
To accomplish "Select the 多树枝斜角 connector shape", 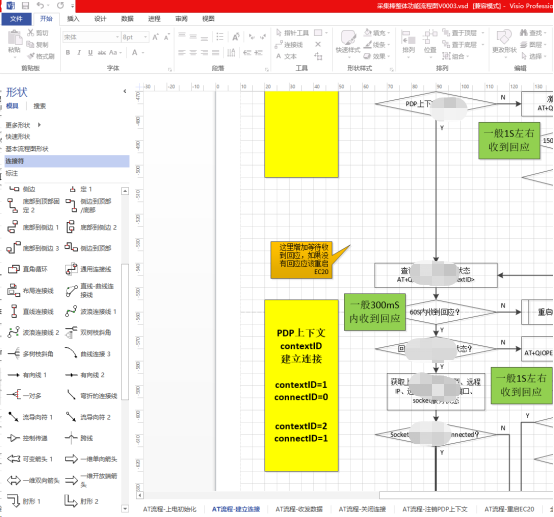I will (30, 353).
